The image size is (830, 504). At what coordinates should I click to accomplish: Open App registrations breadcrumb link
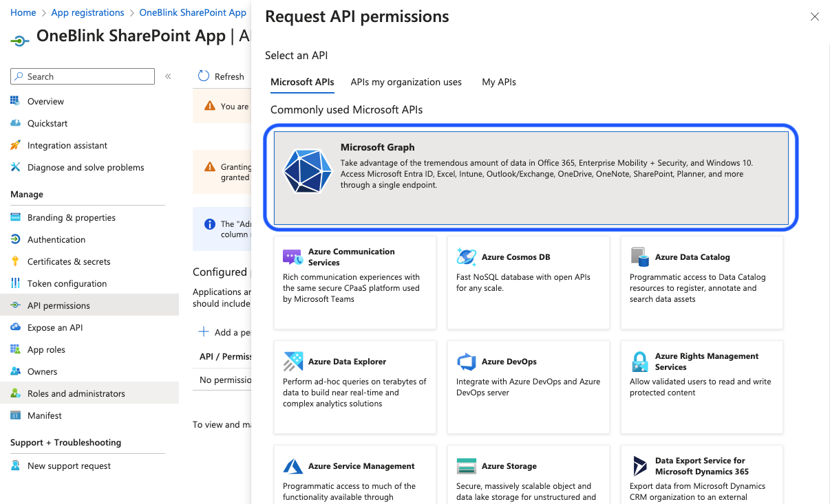[x=88, y=12]
